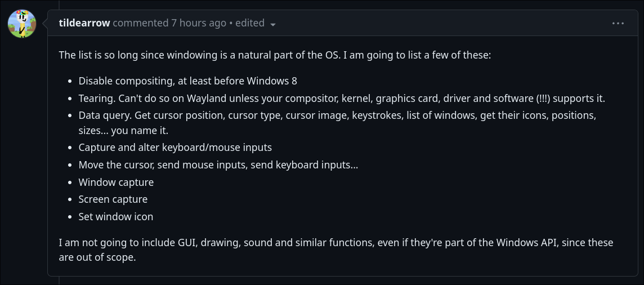Click the "7 hours ago" timestamp
The image size is (644, 285).
pyautogui.click(x=198, y=23)
